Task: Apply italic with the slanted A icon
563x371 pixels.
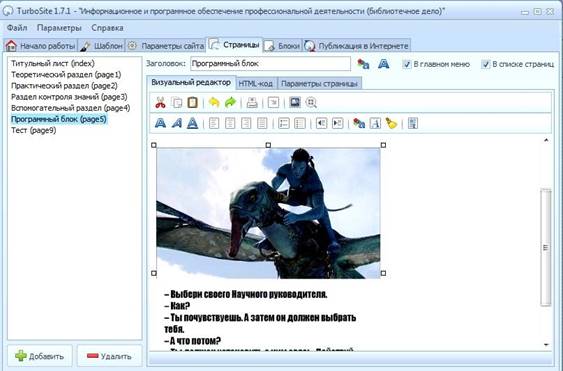Action: coord(176,124)
